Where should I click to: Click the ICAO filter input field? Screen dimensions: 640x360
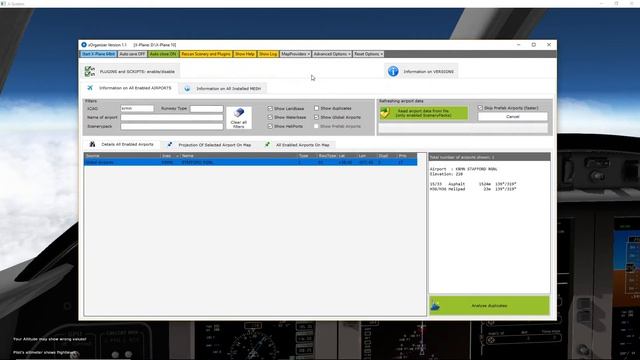[137, 109]
